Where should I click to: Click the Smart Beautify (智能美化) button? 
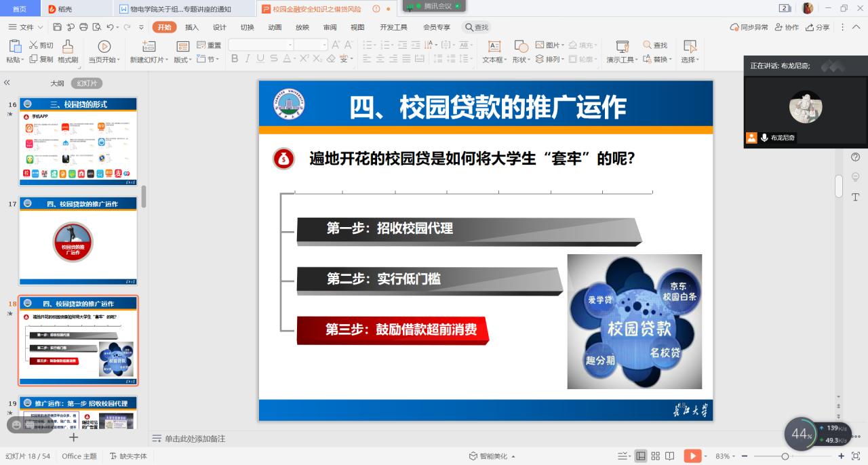coord(492,456)
